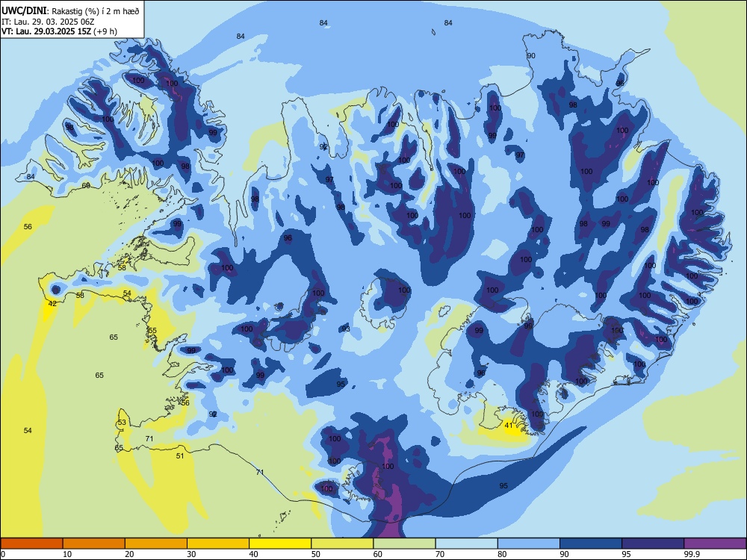Pick the navy 95–99.9 legend swatch

pos(653,544)
